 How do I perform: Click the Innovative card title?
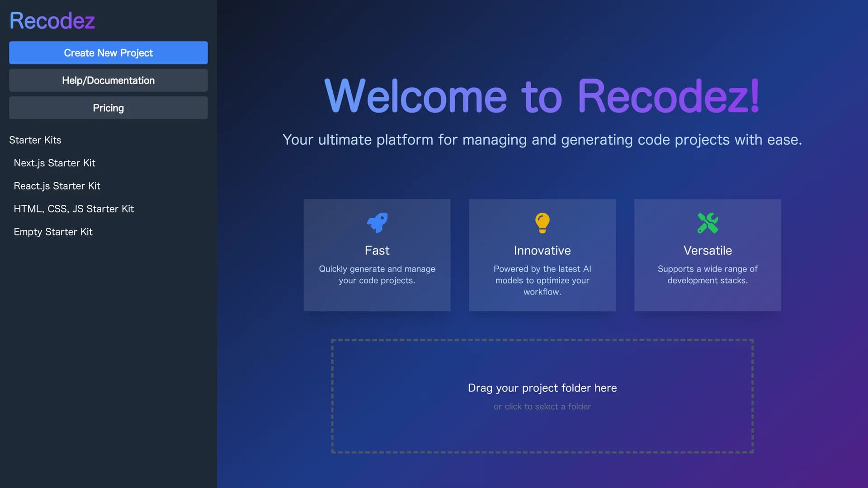542,250
